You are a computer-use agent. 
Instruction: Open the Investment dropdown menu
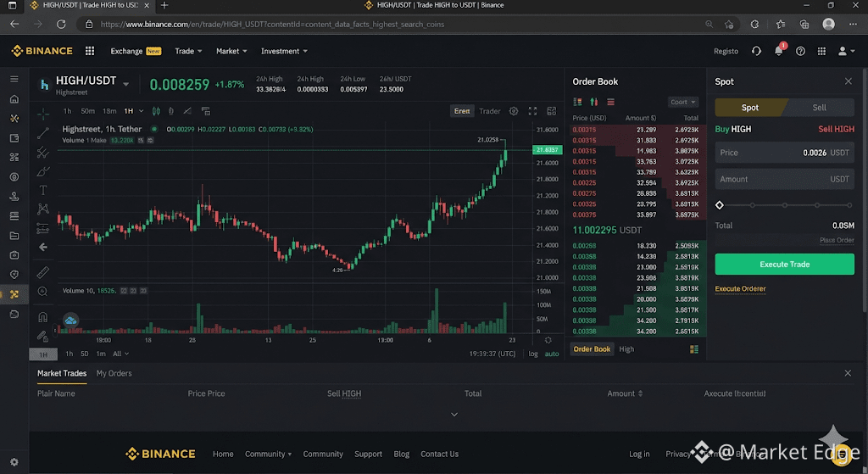[x=284, y=51]
